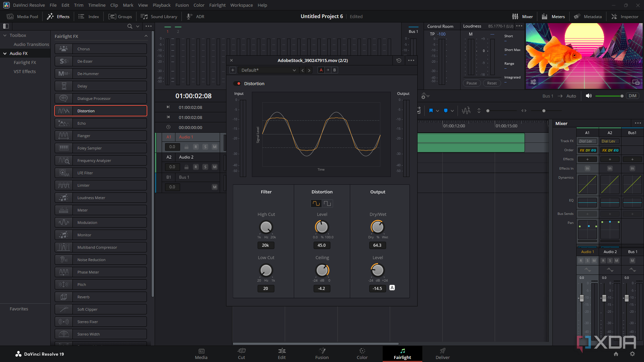Open the Sound Library panel

coord(159,16)
